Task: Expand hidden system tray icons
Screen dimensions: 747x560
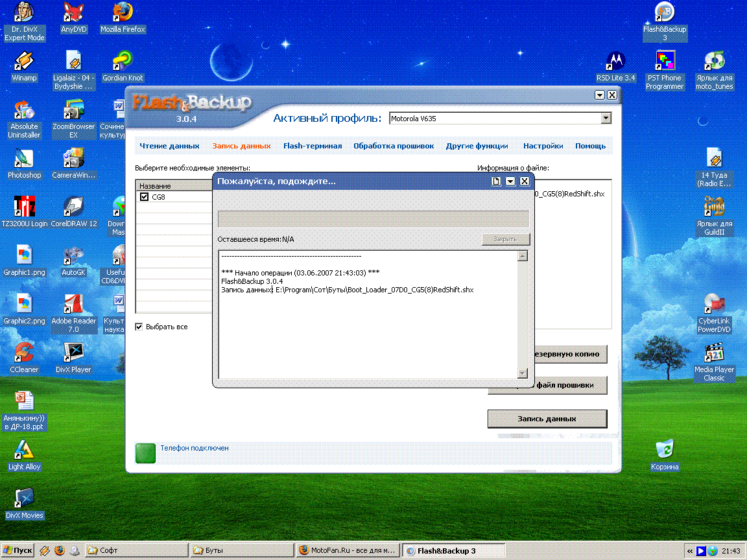Action: pyautogui.click(x=690, y=551)
